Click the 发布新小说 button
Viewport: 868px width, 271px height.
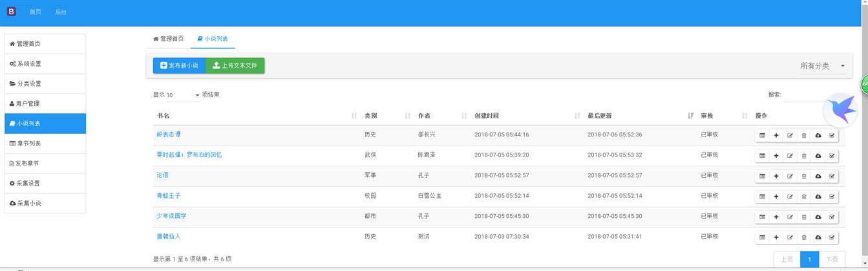(179, 65)
